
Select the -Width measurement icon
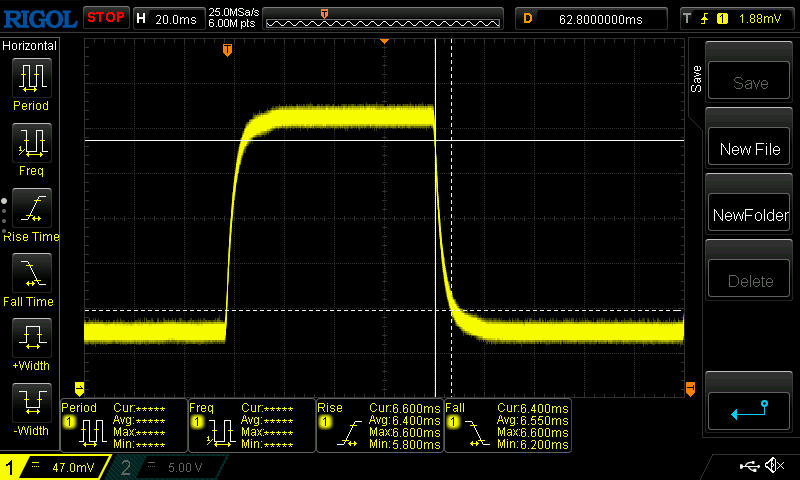(x=30, y=405)
